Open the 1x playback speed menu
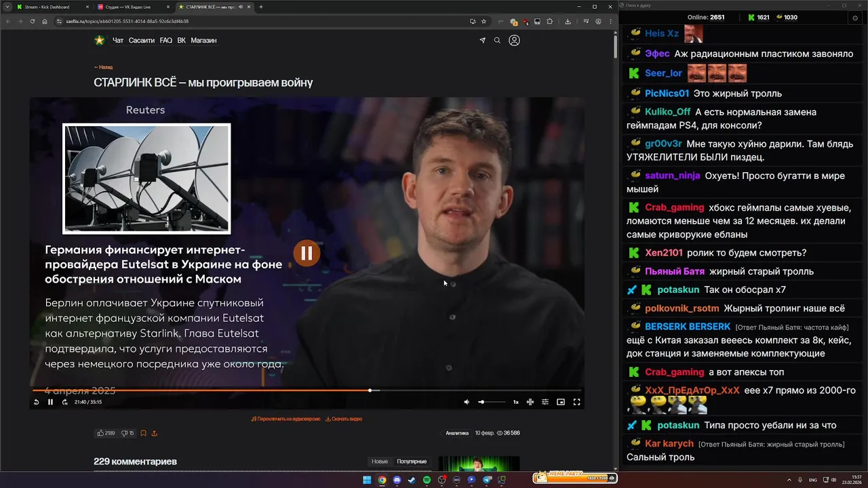 coord(515,402)
